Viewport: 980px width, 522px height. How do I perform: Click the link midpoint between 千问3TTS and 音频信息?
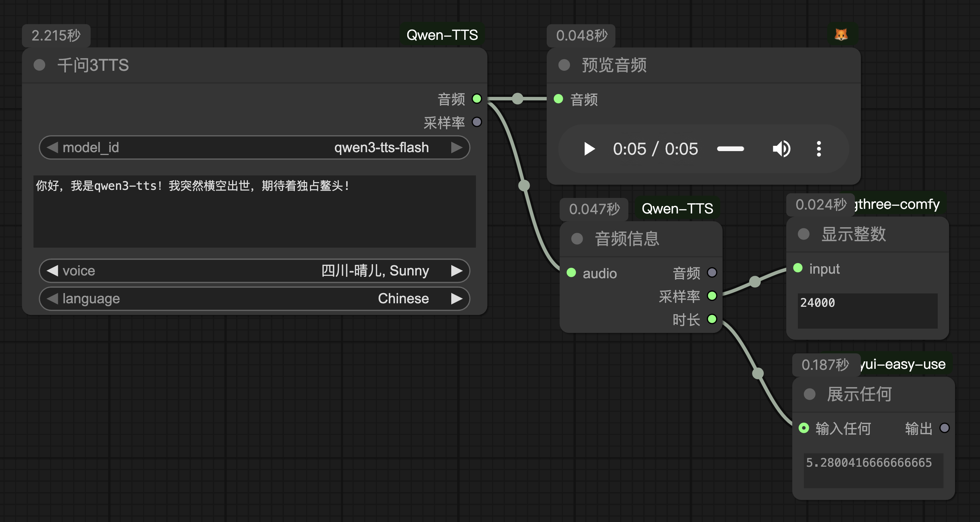tap(524, 186)
